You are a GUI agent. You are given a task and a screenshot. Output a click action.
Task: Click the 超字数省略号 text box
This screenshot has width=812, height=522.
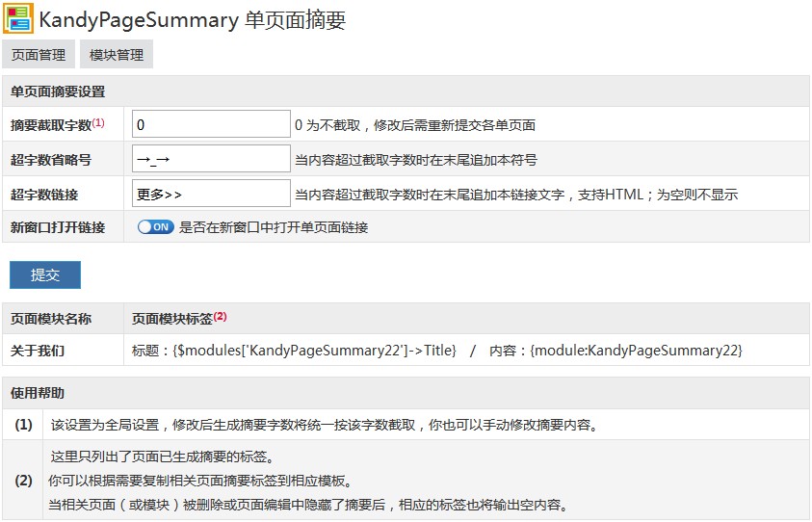tap(211, 159)
